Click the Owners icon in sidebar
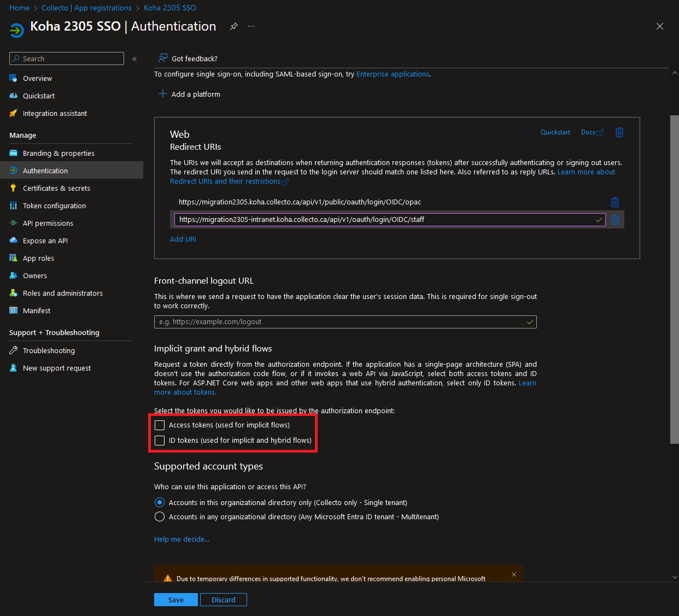The width and height of the screenshot is (679, 616). [x=13, y=275]
